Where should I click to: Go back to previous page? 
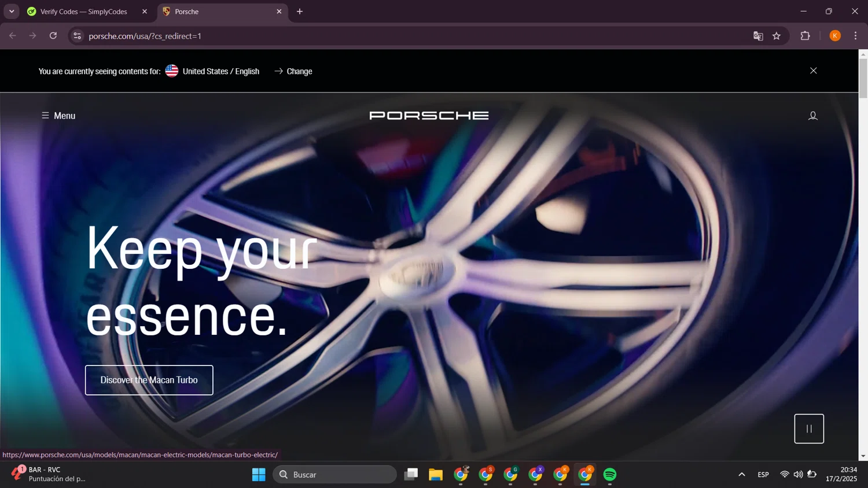click(x=13, y=36)
